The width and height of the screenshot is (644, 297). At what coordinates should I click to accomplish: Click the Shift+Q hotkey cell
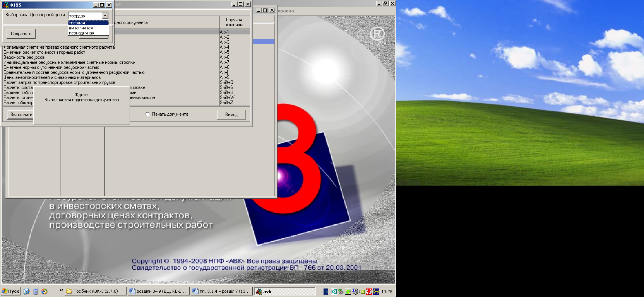point(235,82)
